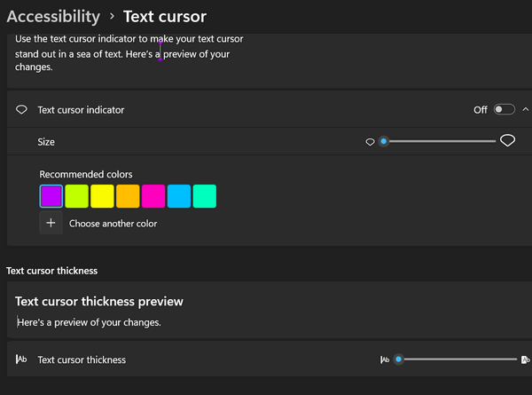Click the plus button to choose another color
Screen dimensions: 532x395
tap(51, 223)
